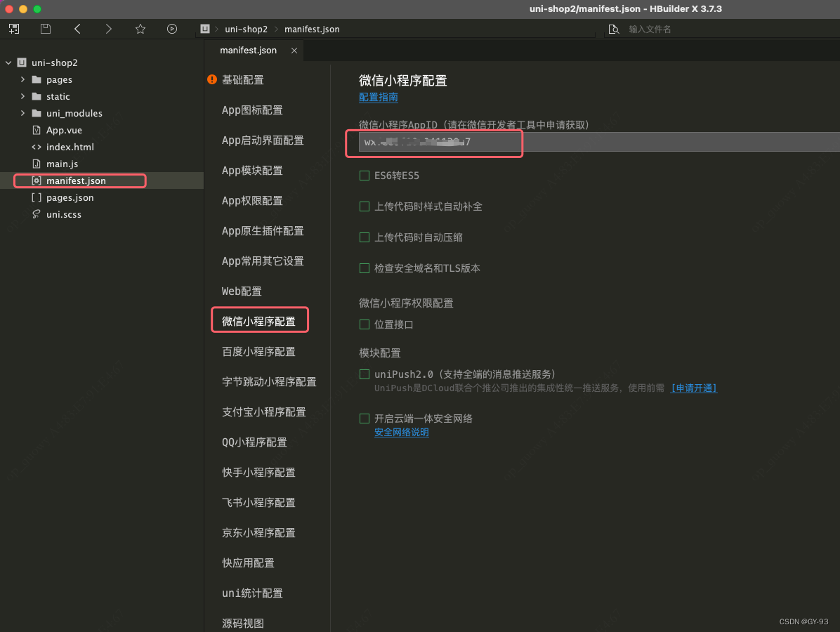Click uni-shop2 in the breadcrumb
The width and height of the screenshot is (840, 632).
tap(246, 29)
